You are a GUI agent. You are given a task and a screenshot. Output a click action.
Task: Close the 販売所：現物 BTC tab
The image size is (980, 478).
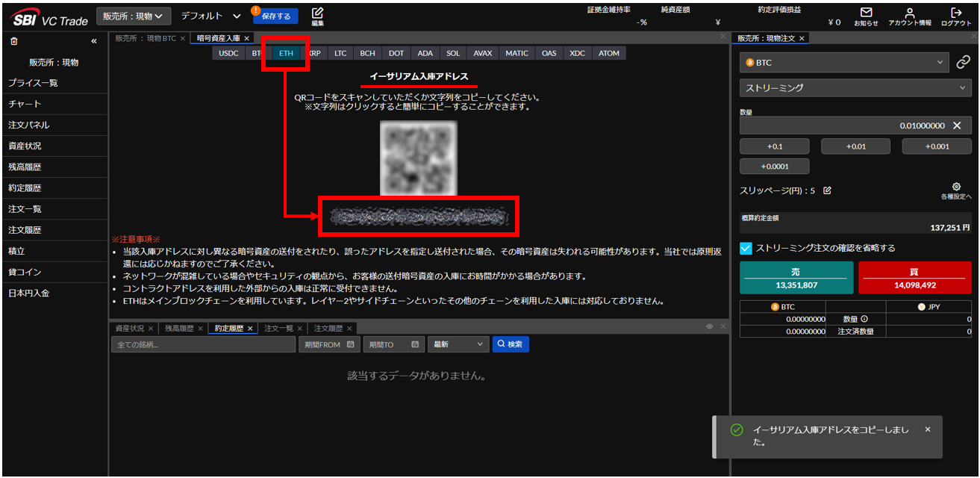(182, 38)
